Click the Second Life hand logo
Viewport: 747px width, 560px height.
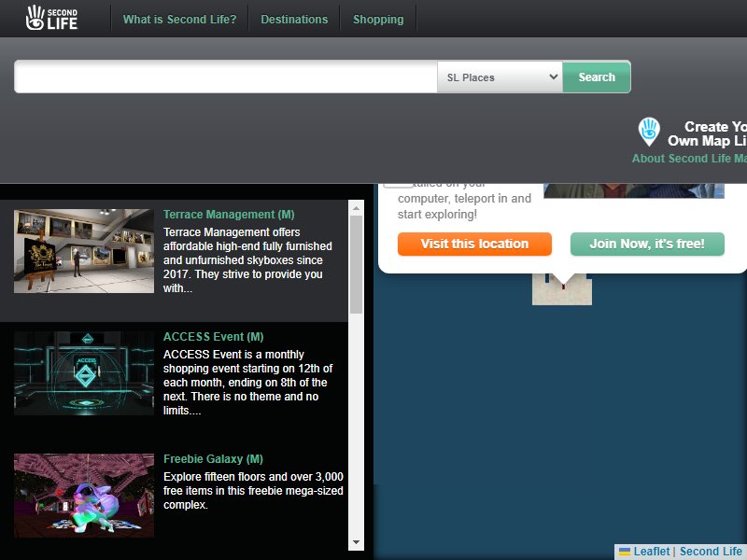pos(51,18)
